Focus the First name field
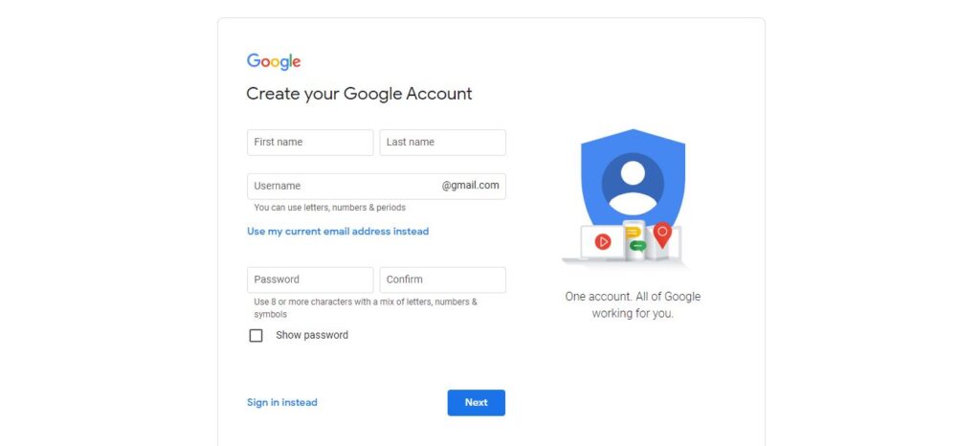 point(310,143)
